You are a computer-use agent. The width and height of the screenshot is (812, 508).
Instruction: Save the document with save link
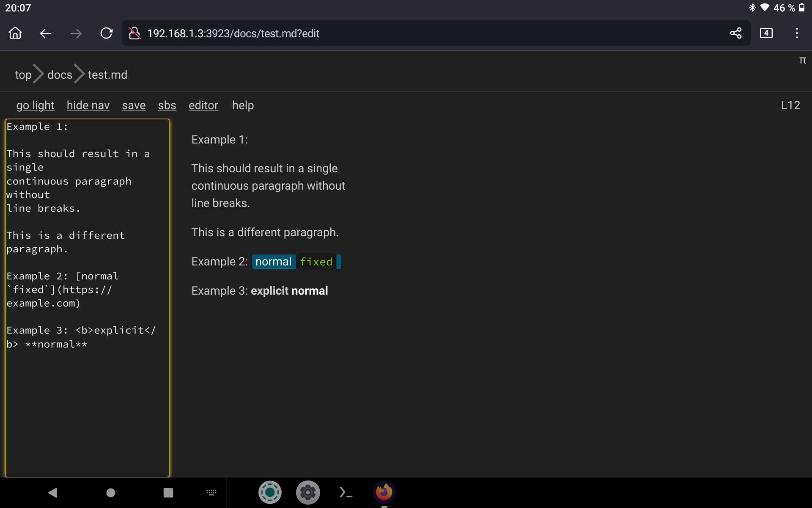(x=134, y=105)
